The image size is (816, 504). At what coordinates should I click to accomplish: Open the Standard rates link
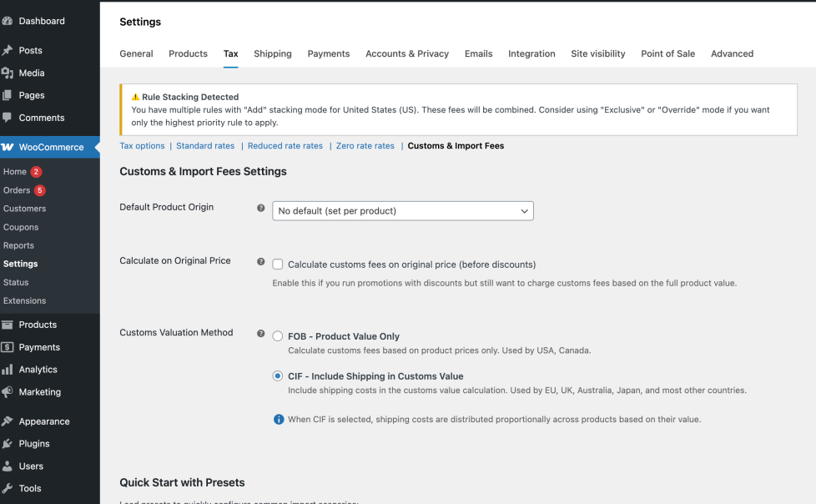click(205, 146)
